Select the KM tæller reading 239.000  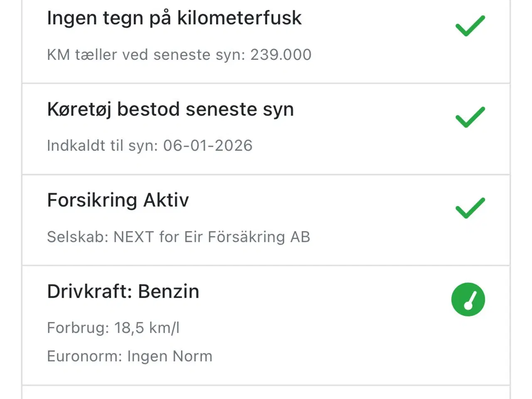(180, 54)
